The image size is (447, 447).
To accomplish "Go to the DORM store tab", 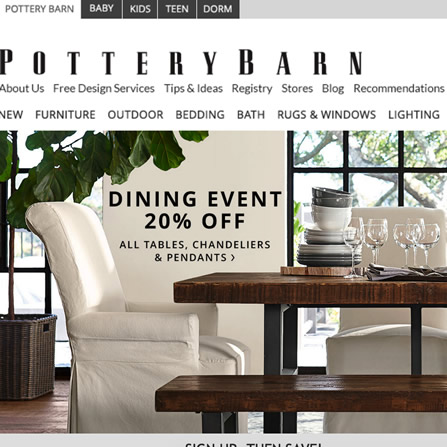I will (x=218, y=9).
